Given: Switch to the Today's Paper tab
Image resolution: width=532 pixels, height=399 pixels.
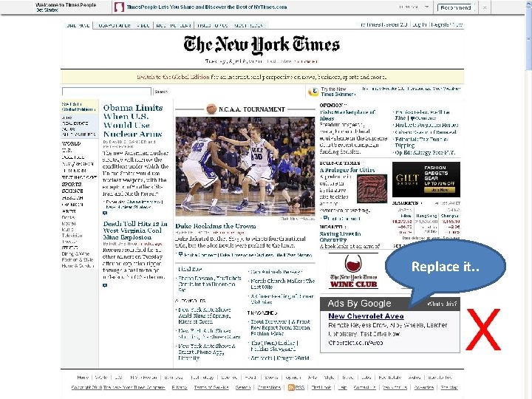Looking at the screenshot, I should point(115,25).
